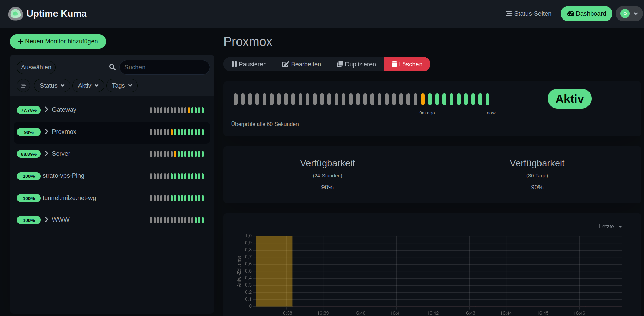Click the '9m ago' timestamp label

point(427,113)
